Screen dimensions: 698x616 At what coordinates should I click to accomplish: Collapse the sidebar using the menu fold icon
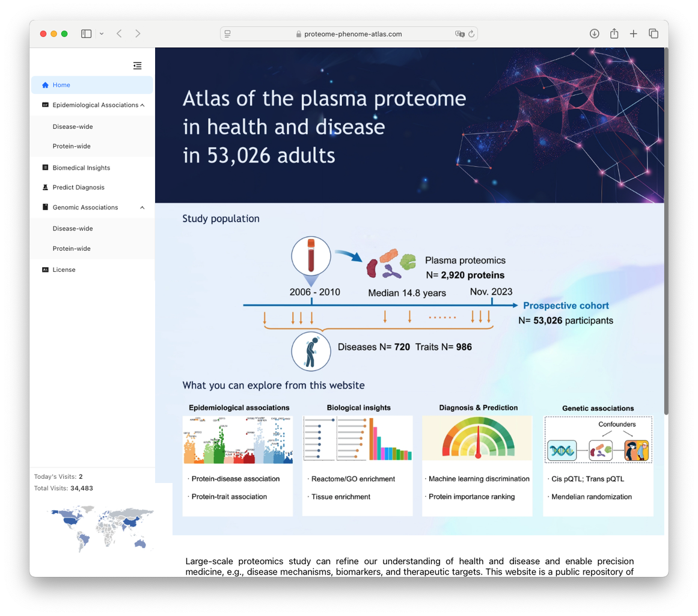(137, 66)
